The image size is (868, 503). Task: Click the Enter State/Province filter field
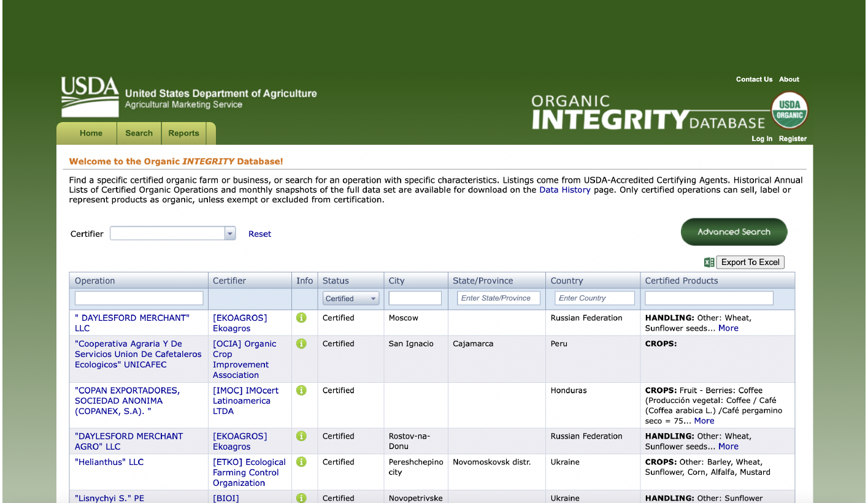pos(499,298)
